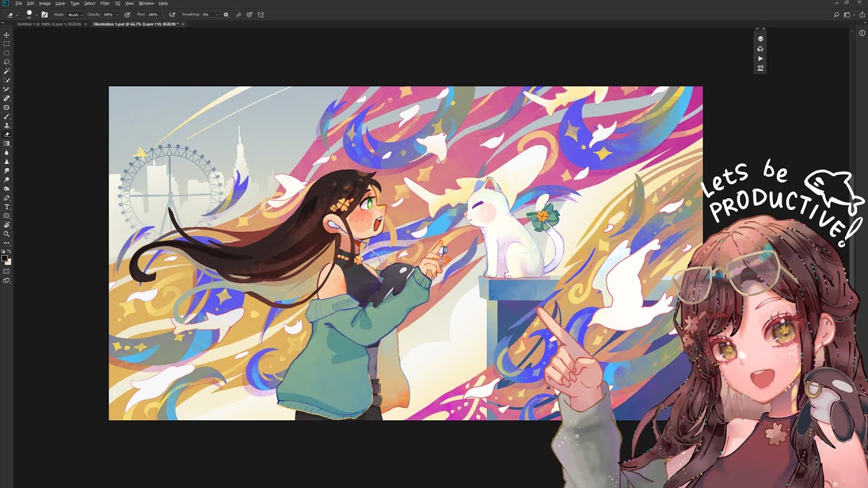This screenshot has width=868, height=488.
Task: Open the Properties panel icon
Action: click(x=760, y=68)
